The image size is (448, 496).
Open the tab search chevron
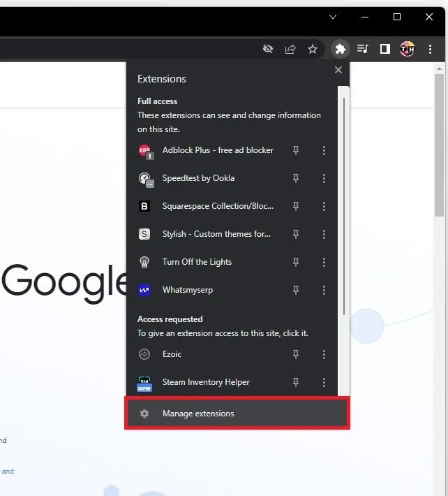point(333,17)
